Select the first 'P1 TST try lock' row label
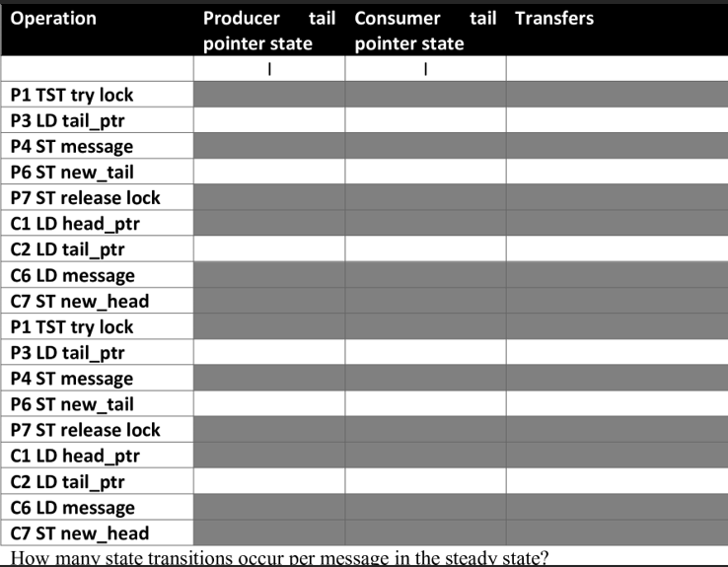This screenshot has width=728, height=567. tap(72, 95)
